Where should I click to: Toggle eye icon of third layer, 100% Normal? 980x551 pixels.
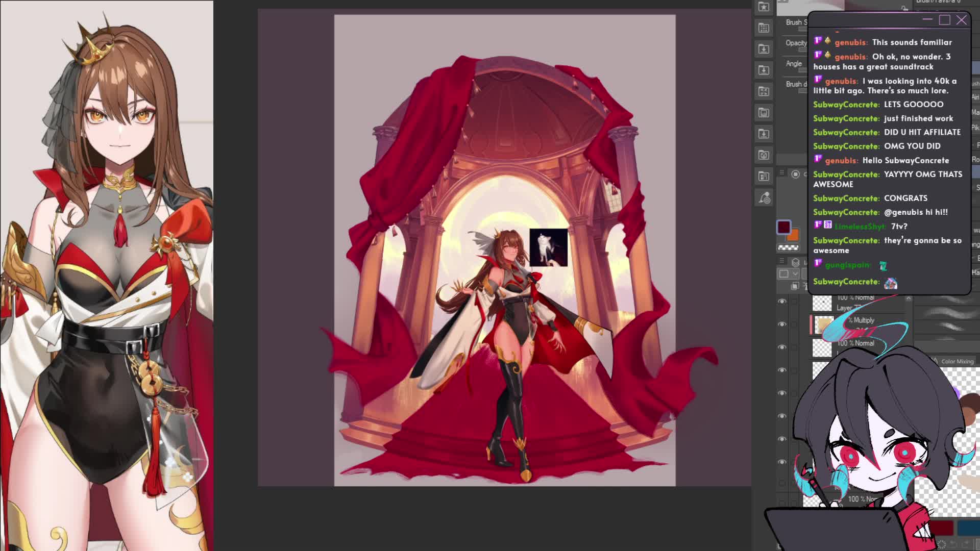[781, 347]
